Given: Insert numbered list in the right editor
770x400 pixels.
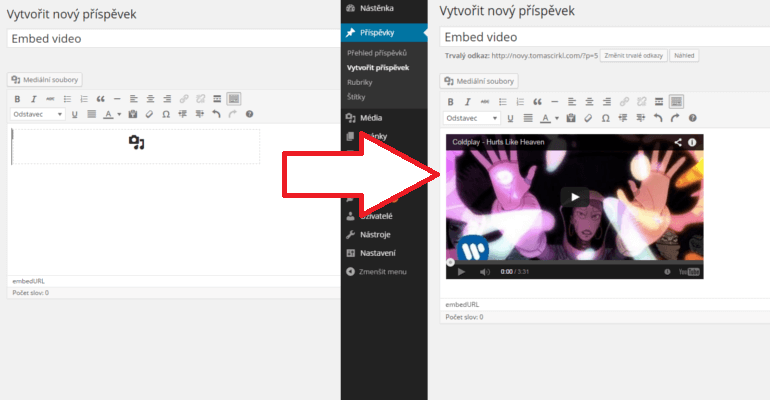Looking at the screenshot, I should click(x=520, y=102).
